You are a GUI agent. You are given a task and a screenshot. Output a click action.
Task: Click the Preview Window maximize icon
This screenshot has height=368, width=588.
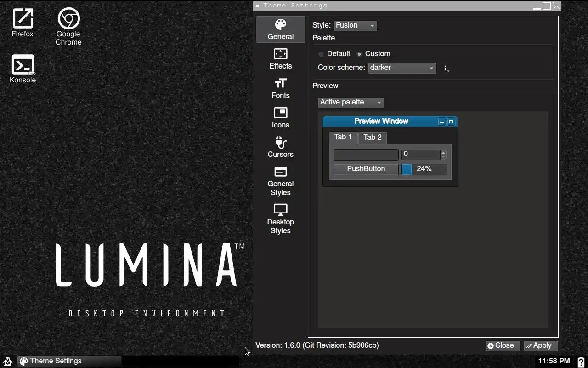pyautogui.click(x=451, y=121)
